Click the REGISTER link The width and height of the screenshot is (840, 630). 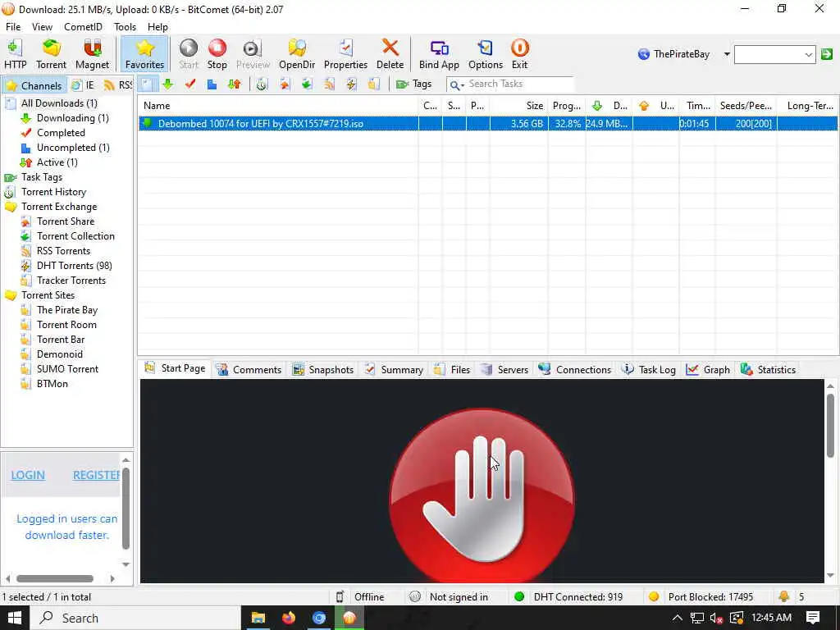97,475
